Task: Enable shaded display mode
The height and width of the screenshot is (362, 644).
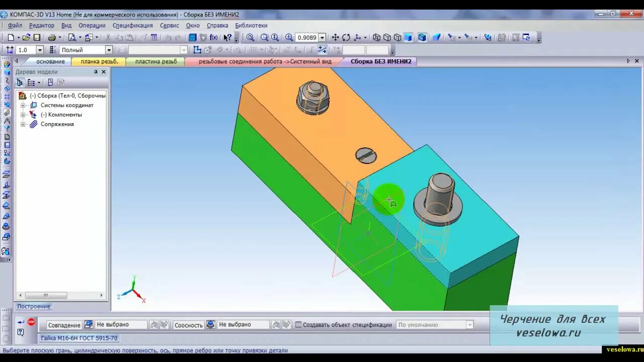Action: point(408,37)
